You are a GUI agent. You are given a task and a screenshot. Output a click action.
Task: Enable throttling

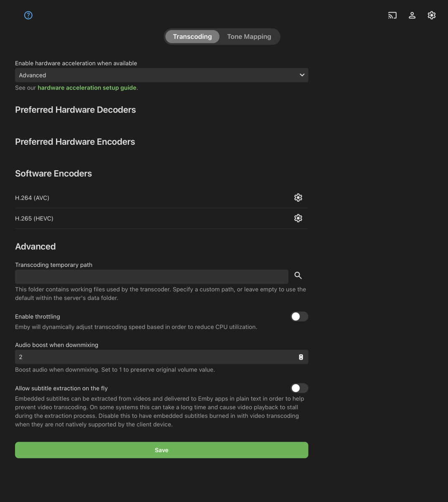pos(299,317)
